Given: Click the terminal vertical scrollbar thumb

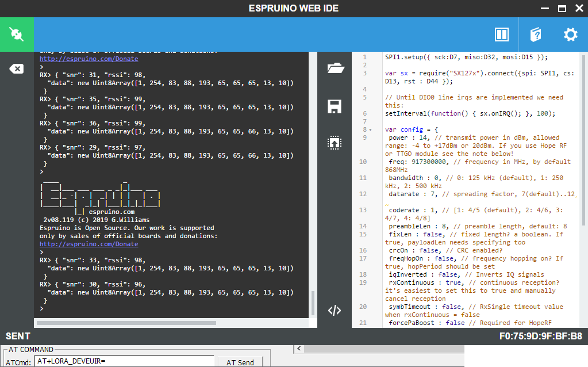Looking at the screenshot, I should click(x=312, y=303).
